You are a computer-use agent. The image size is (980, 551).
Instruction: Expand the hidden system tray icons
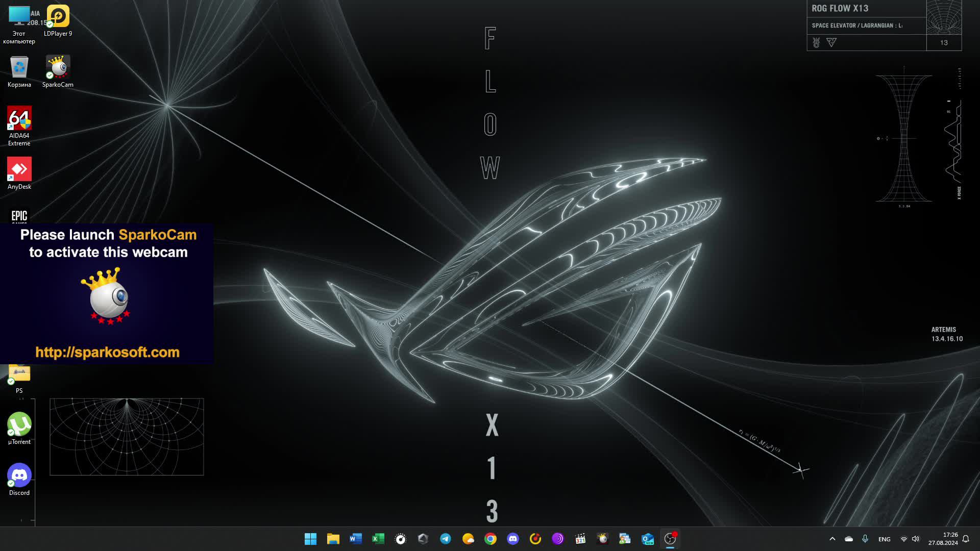(x=832, y=539)
